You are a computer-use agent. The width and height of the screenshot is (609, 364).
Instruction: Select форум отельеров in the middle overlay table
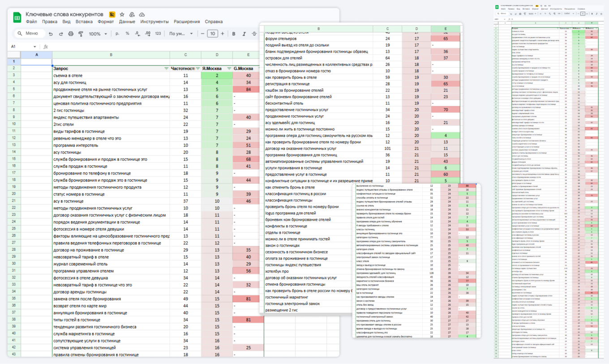pyautogui.click(x=318, y=39)
